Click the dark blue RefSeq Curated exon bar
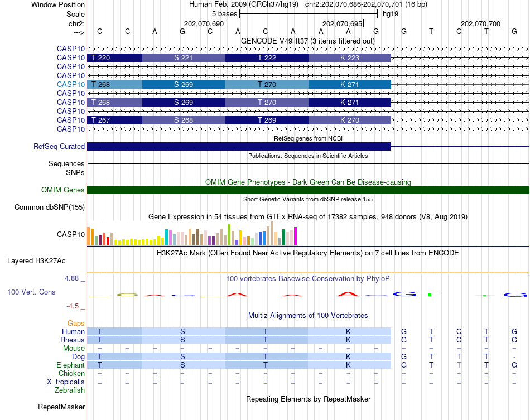 point(239,146)
